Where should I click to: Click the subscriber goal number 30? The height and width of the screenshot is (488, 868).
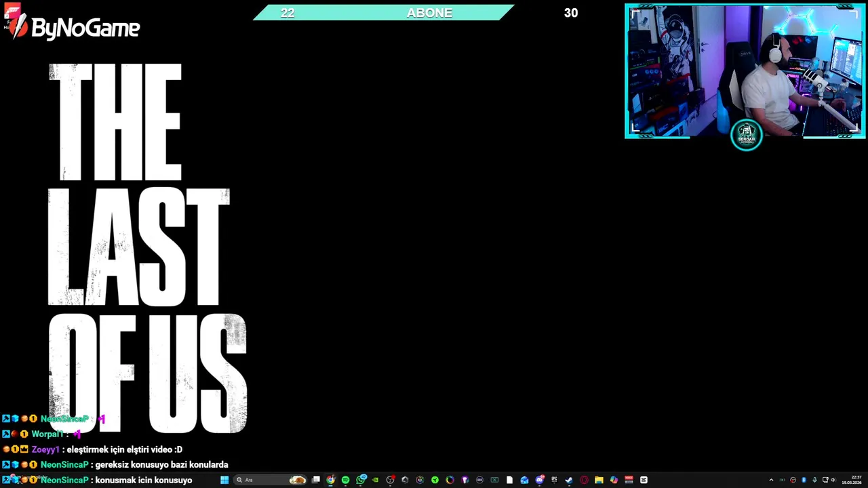coord(571,13)
